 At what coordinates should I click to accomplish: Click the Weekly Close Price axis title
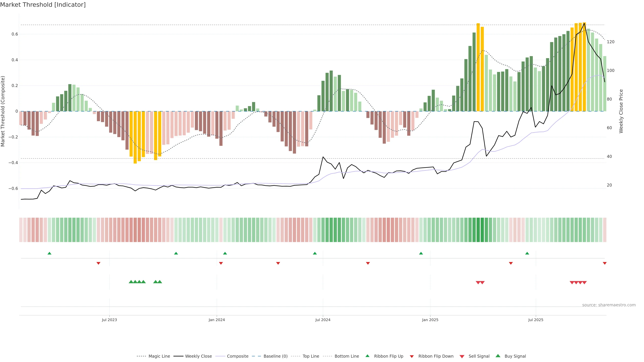(x=621, y=111)
